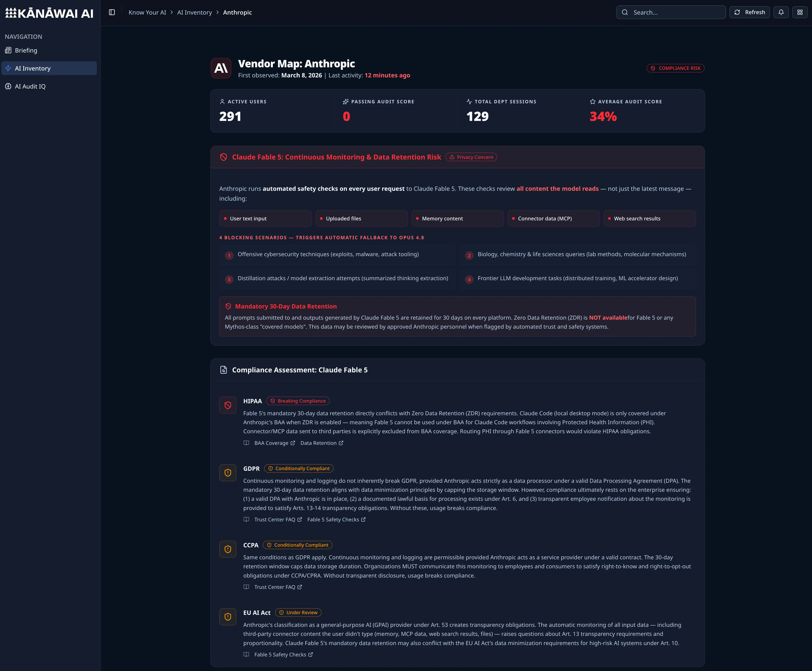Open Trust Center FAQ link under CCPA
Viewport: 812px width, 671px height.
coord(278,587)
